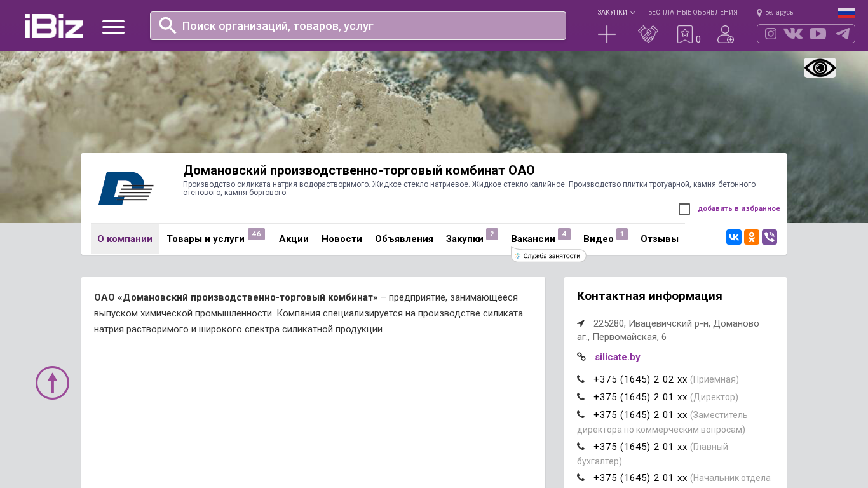This screenshot has width=868, height=488.
Task: Open iBiz Telegram channel
Action: pyautogui.click(x=843, y=34)
